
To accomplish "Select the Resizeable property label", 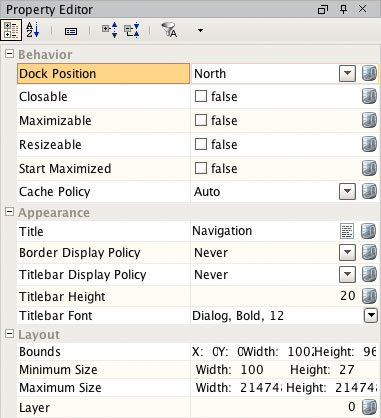I will click(x=50, y=145).
